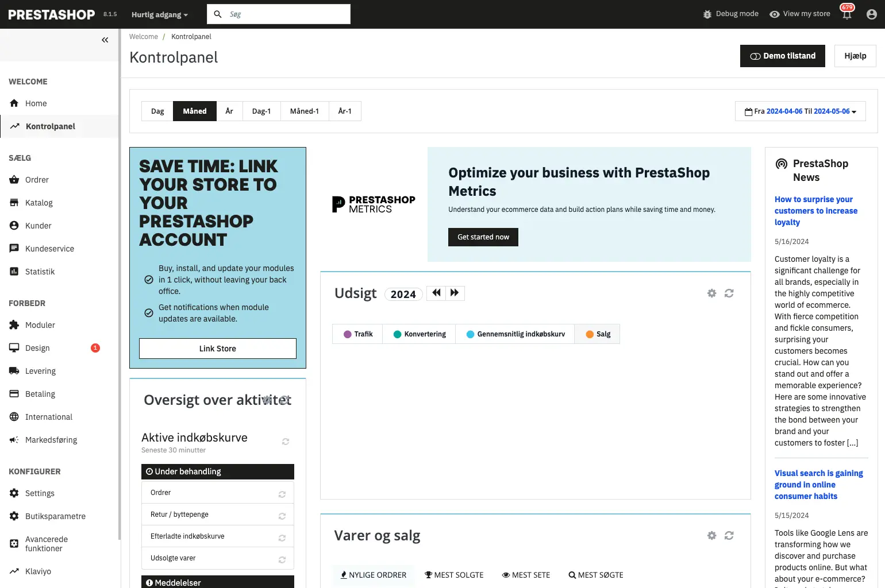
Task: Open the Ordrer section from the sidebar
Action: (36, 180)
